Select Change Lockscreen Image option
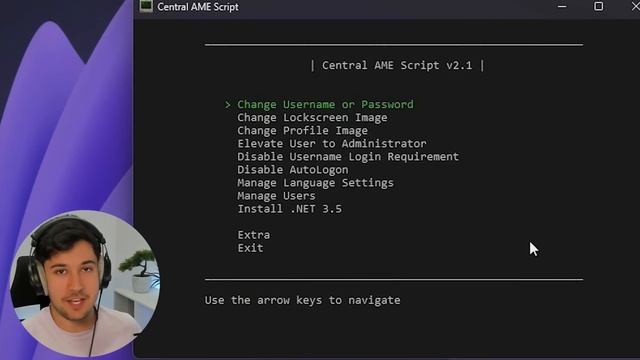The height and width of the screenshot is (360, 640). point(312,118)
